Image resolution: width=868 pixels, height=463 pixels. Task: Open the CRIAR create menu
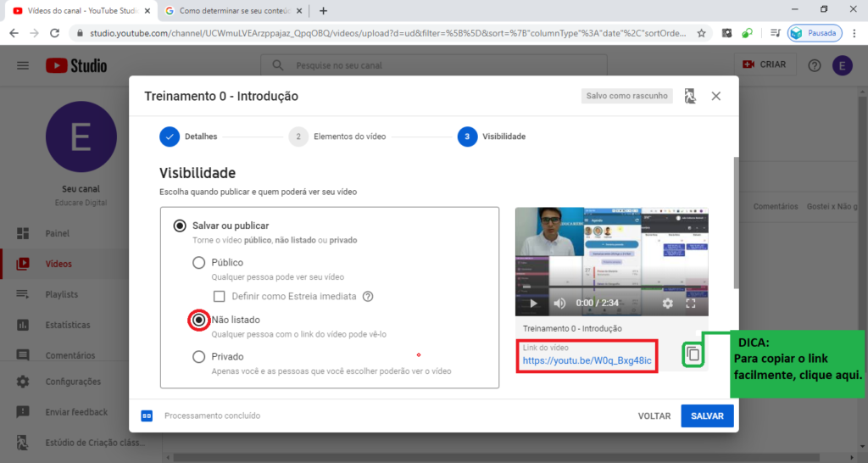click(764, 64)
